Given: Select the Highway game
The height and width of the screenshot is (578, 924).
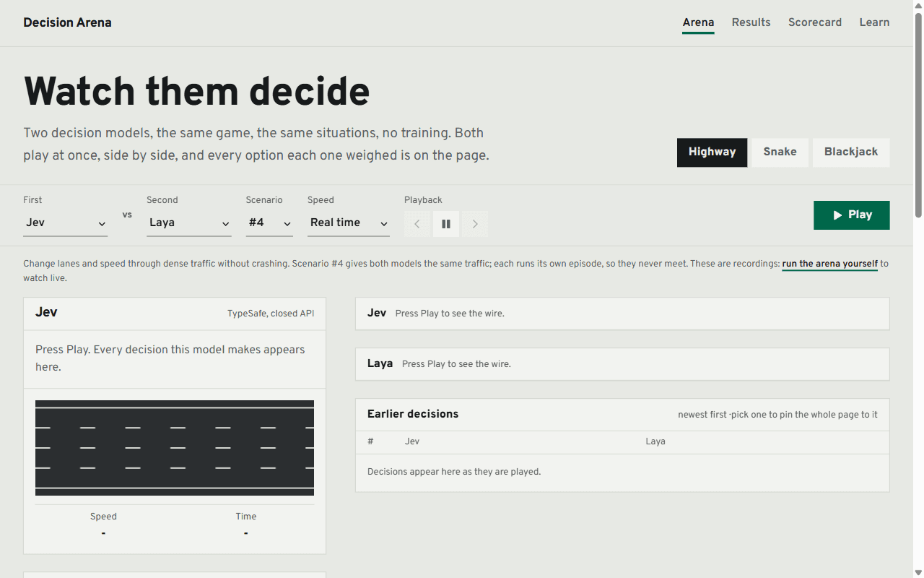Looking at the screenshot, I should pos(712,152).
